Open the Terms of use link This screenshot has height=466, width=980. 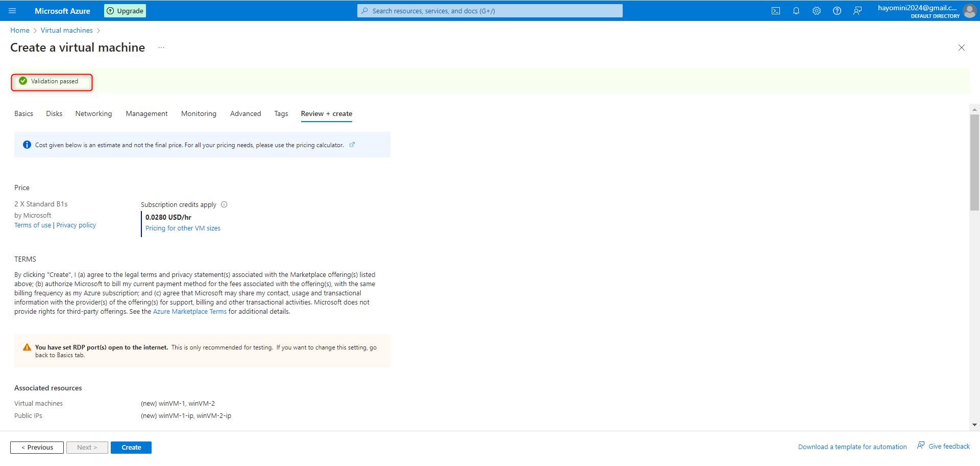(33, 225)
